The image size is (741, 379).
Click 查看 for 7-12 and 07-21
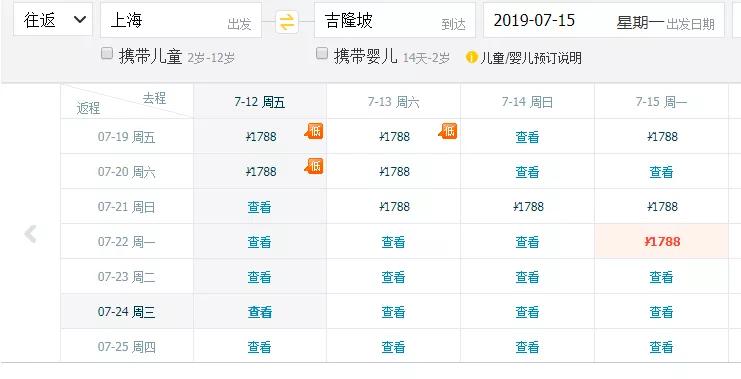point(259,207)
